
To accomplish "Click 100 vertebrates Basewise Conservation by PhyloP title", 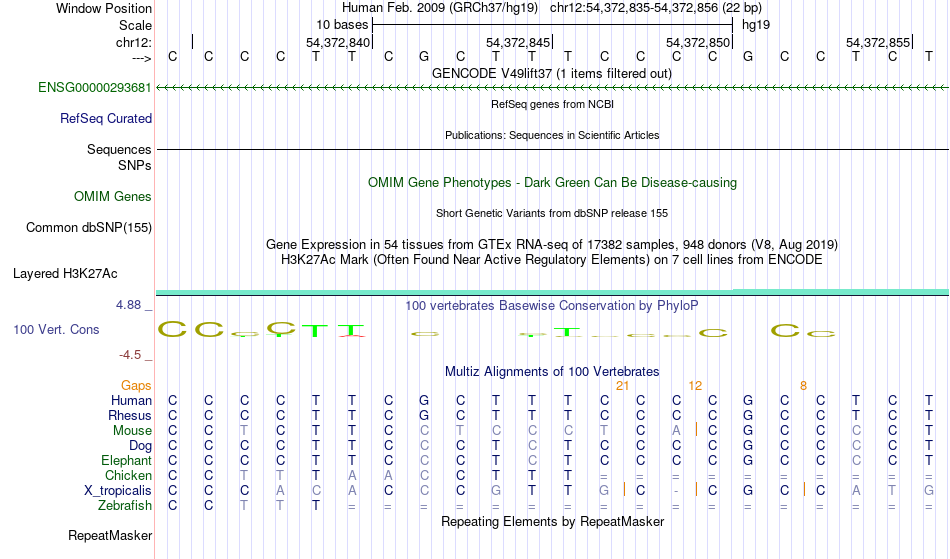I will (x=552, y=305).
